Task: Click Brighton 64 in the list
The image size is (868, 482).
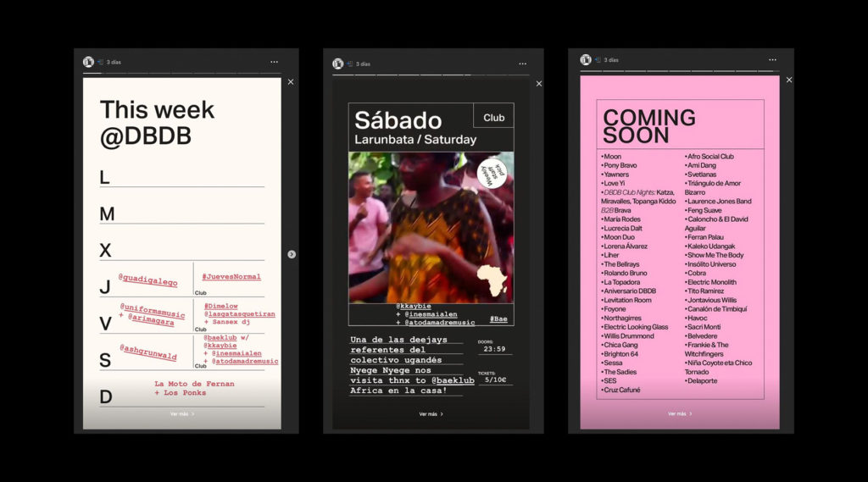Action: click(620, 354)
